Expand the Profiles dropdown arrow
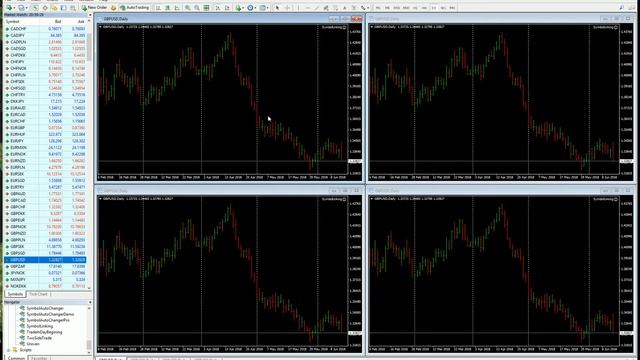 (27, 8)
